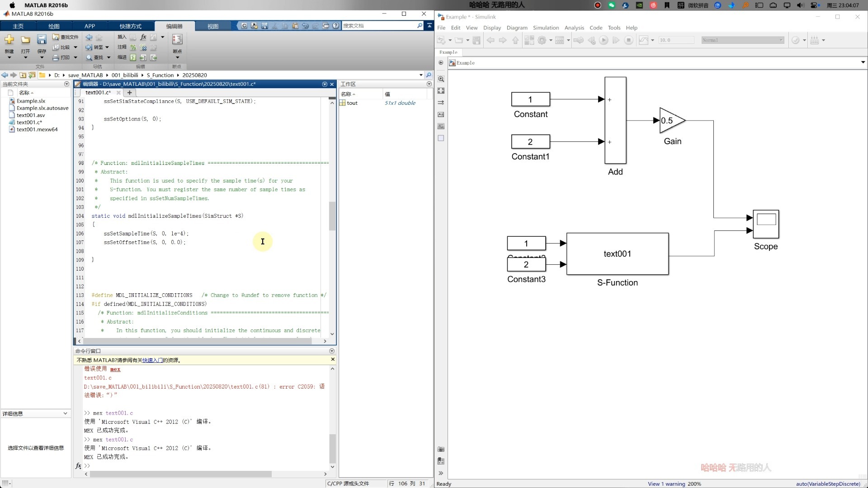Toggle the Simulink explorer bar button

[x=441, y=63]
